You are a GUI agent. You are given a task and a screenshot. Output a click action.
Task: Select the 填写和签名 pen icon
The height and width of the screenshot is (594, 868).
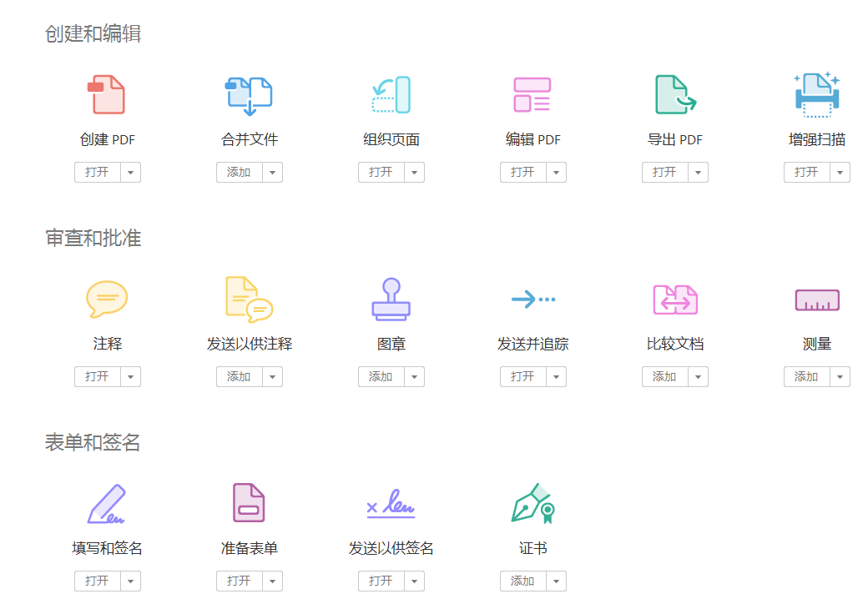[x=107, y=502]
